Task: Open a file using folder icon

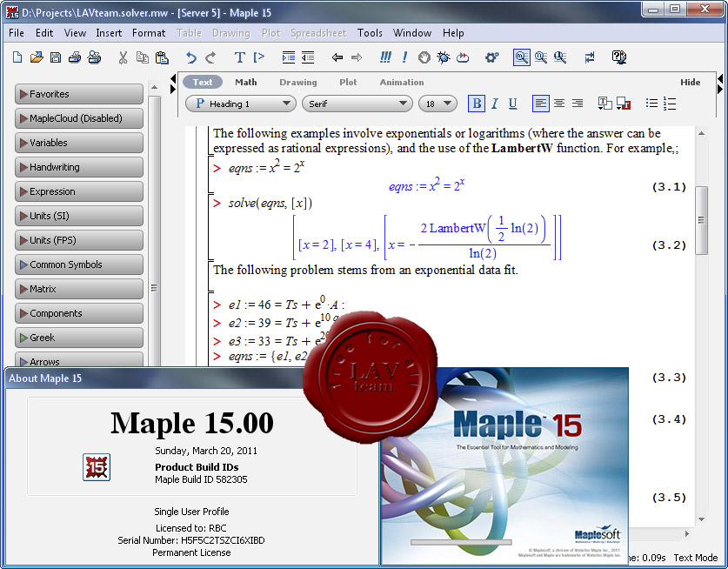Action: point(37,57)
